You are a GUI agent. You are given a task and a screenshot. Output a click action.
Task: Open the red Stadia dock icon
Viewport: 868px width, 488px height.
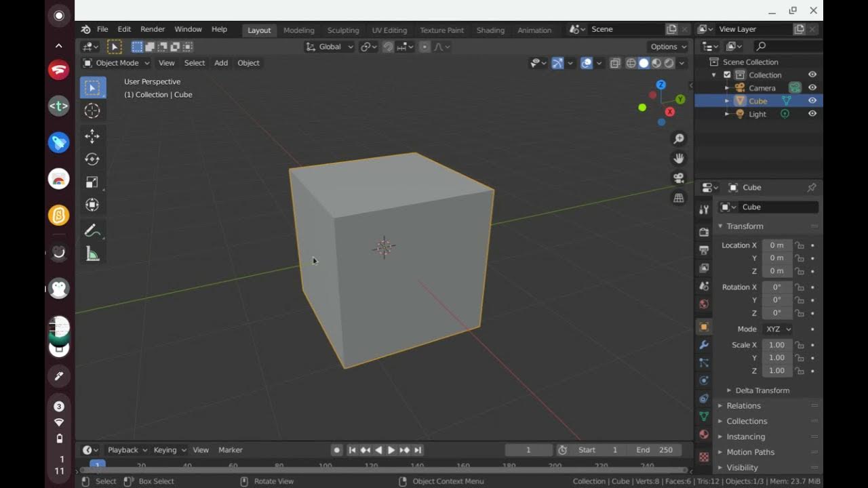coord(59,70)
